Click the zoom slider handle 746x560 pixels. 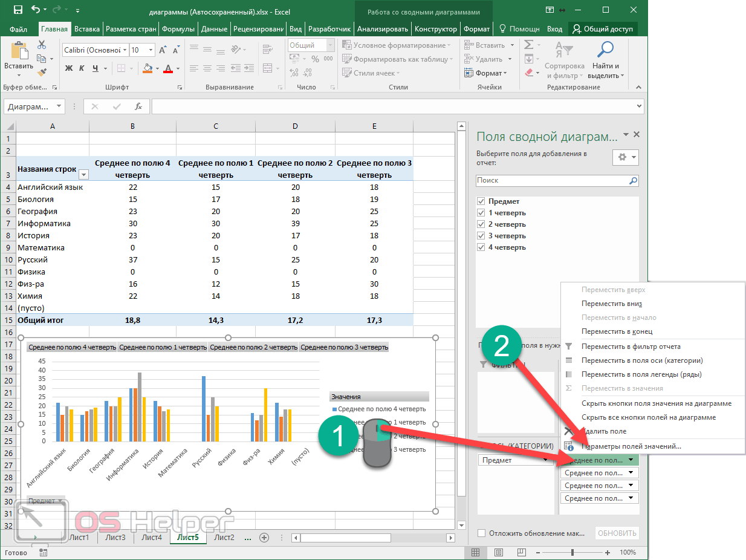(572, 552)
